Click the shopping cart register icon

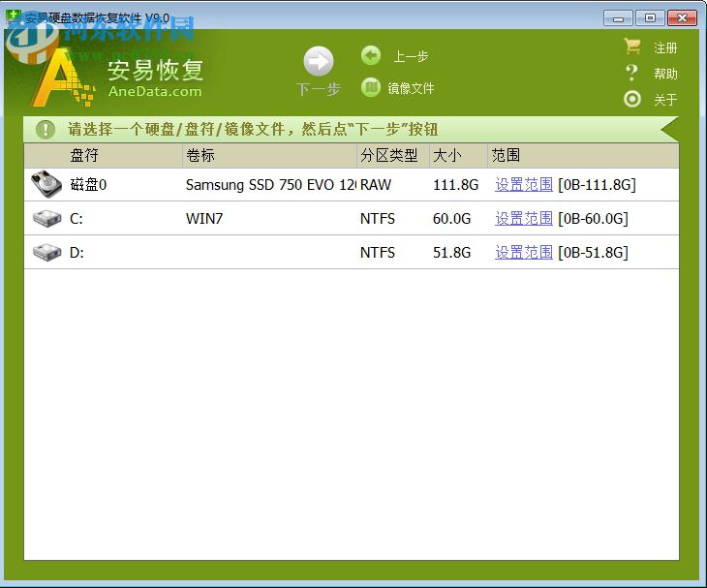pyautogui.click(x=632, y=46)
